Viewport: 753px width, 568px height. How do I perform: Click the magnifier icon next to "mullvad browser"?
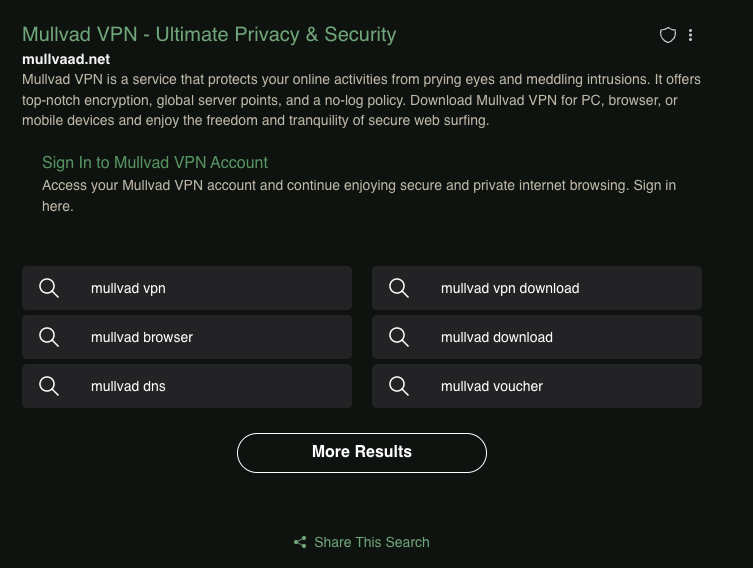tap(49, 337)
